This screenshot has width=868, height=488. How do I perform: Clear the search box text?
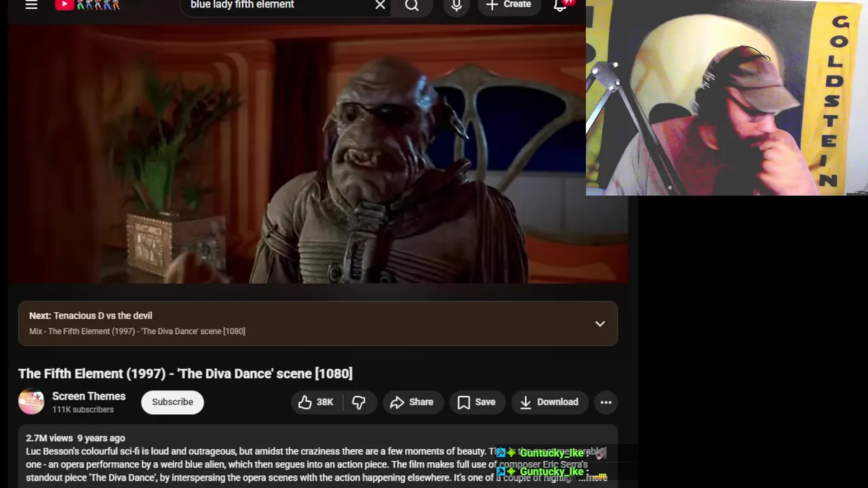click(380, 5)
